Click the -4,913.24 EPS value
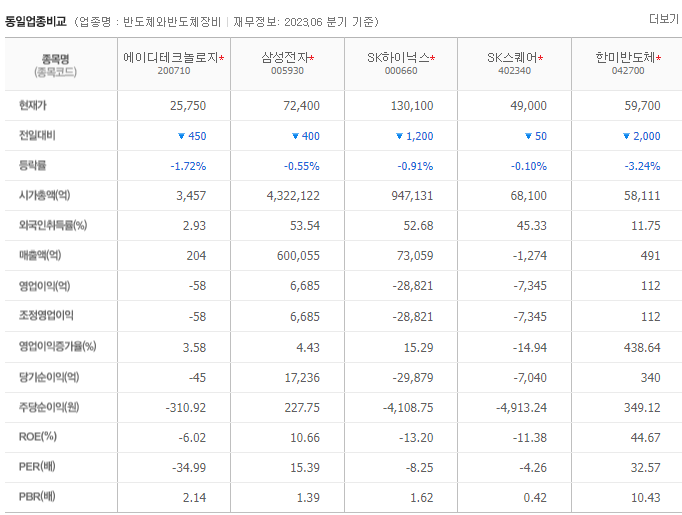Screen dimensions: 682x515 click(522, 408)
